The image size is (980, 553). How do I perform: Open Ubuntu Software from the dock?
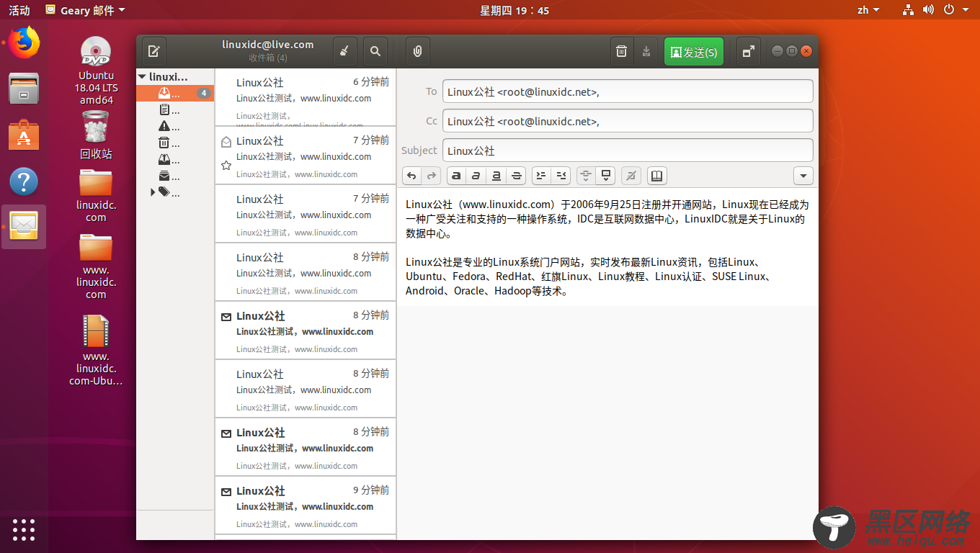pyautogui.click(x=24, y=135)
